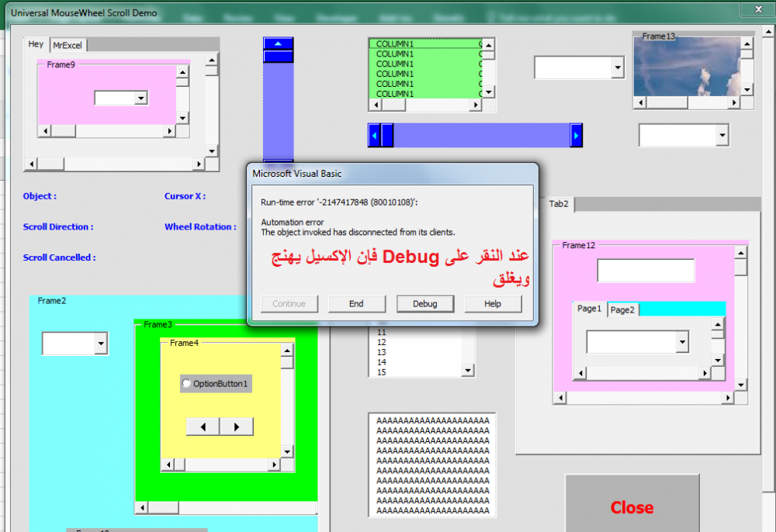776x532 pixels.
Task: Click the left scroll arrow of Frame12
Action: (x=560, y=398)
